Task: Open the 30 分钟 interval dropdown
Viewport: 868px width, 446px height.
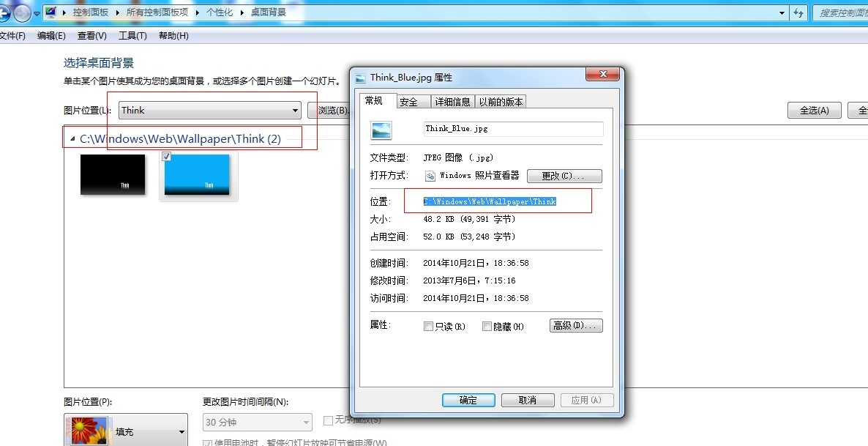Action: pos(258,422)
